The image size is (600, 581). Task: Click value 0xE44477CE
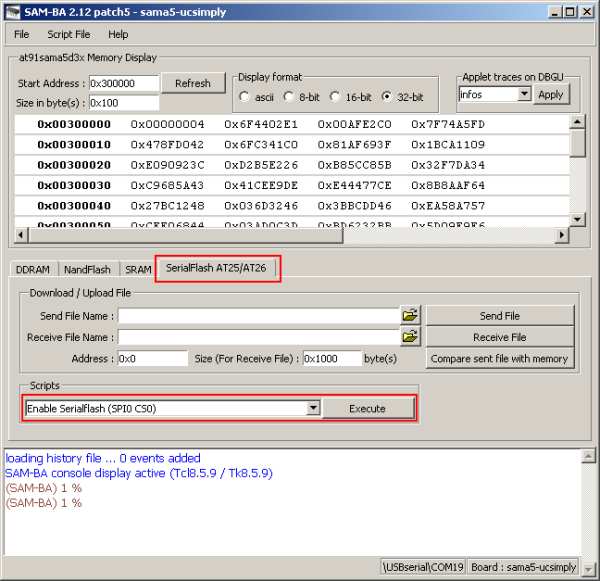click(355, 185)
